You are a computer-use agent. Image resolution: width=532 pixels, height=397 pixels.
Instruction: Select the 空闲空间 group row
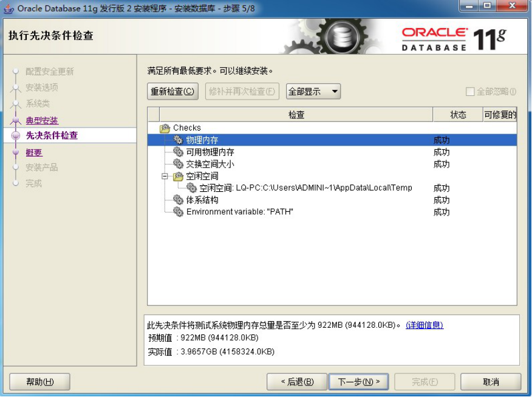click(x=332, y=176)
